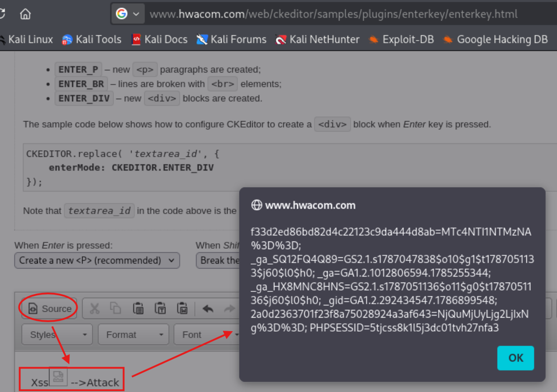Screen dimensions: 557x392
Task: Click the plain Paste clipboard icon
Action: 138,308
